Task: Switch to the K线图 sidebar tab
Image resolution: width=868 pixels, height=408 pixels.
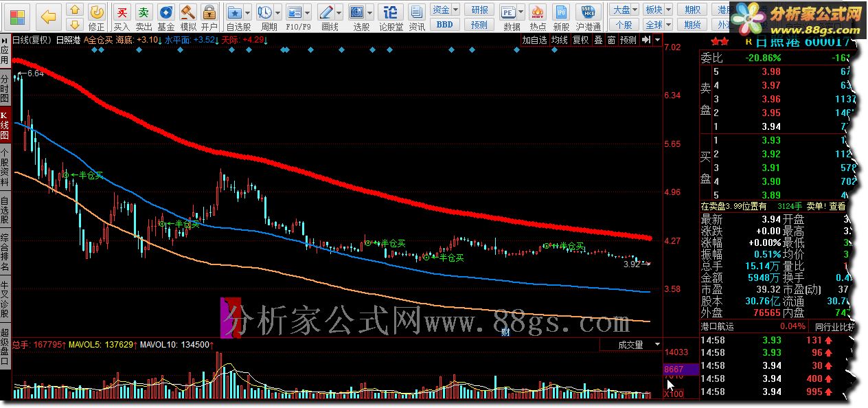Action: point(5,125)
